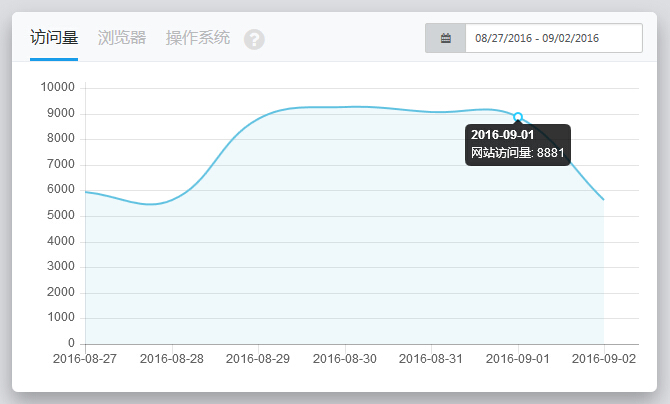Switch to the 访问量 tab
670x404 pixels.
[54, 38]
